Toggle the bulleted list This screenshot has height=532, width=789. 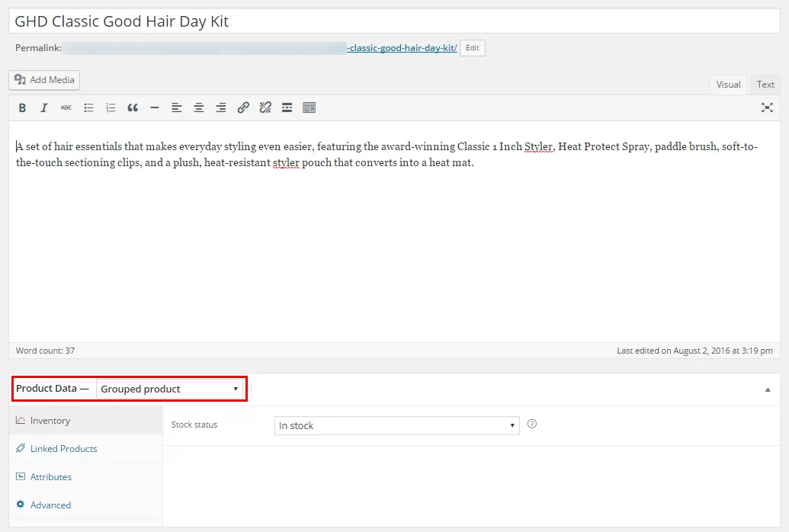[88, 107]
